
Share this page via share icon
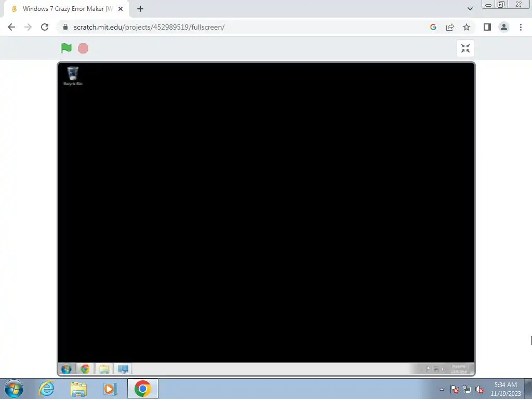[x=450, y=27]
